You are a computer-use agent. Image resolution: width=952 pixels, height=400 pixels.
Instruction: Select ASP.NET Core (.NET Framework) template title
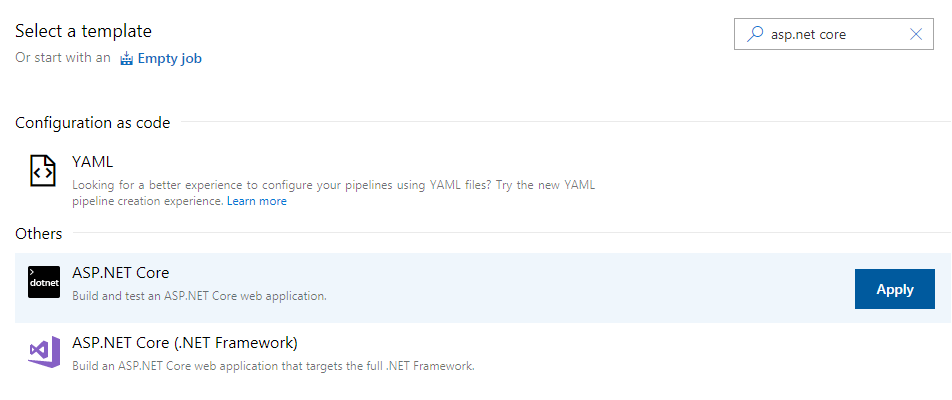(185, 343)
